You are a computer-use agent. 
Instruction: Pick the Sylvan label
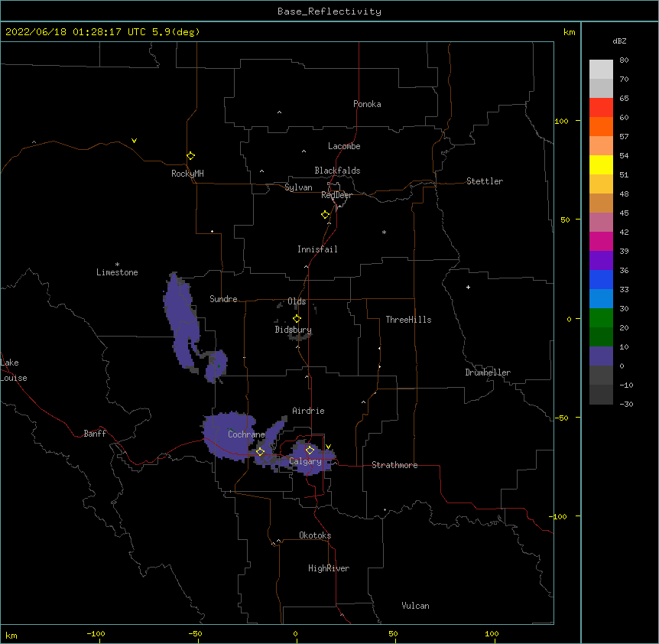[x=298, y=187]
